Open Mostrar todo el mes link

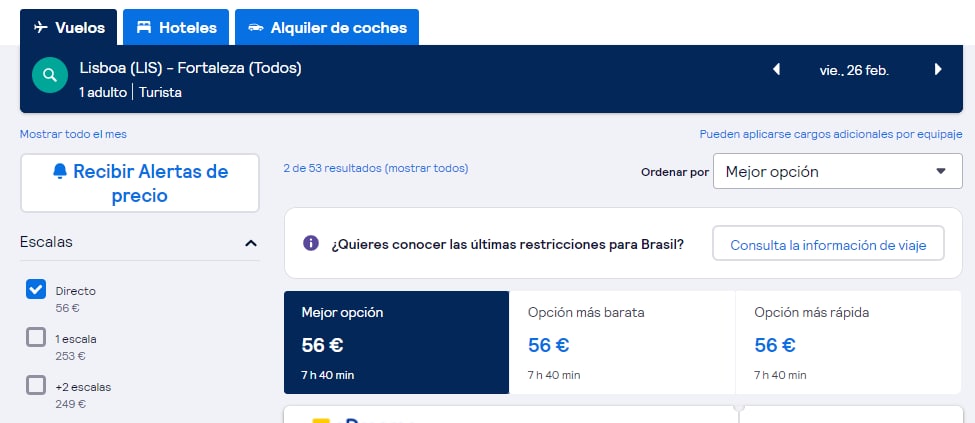(73, 134)
